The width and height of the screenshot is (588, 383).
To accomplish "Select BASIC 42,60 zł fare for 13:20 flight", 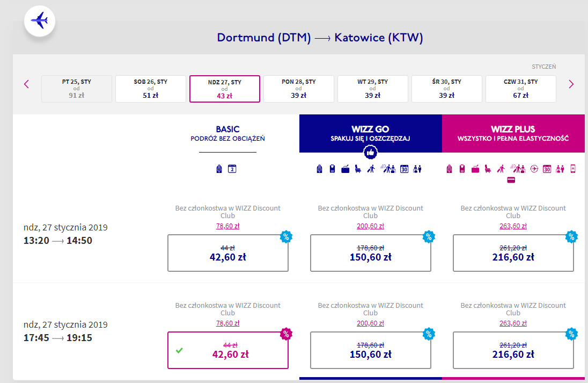I will pos(227,253).
